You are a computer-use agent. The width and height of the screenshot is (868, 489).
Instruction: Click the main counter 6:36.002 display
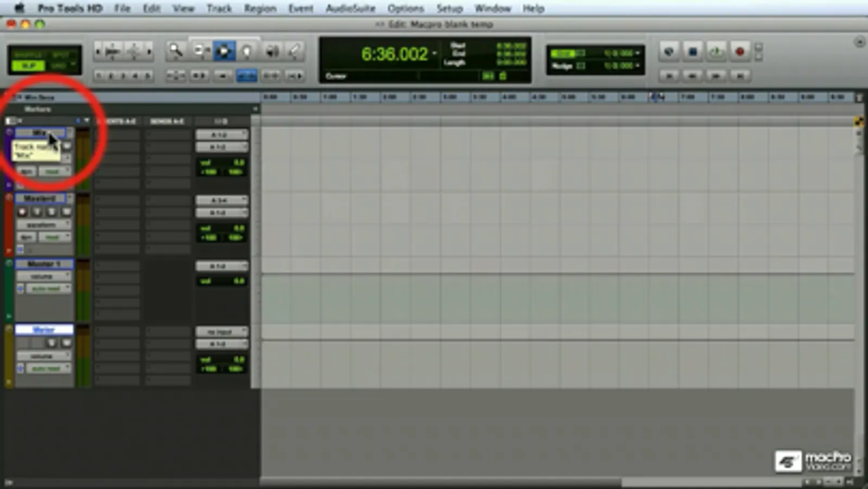click(394, 54)
